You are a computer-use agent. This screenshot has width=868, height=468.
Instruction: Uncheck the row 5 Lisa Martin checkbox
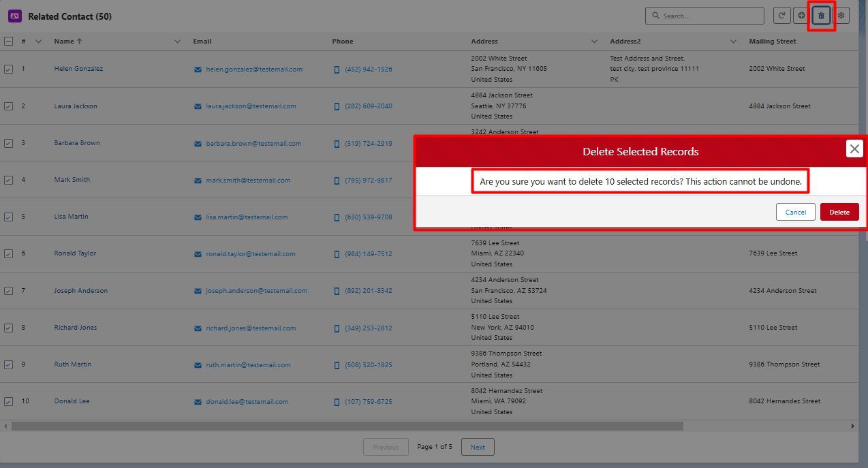coord(8,217)
